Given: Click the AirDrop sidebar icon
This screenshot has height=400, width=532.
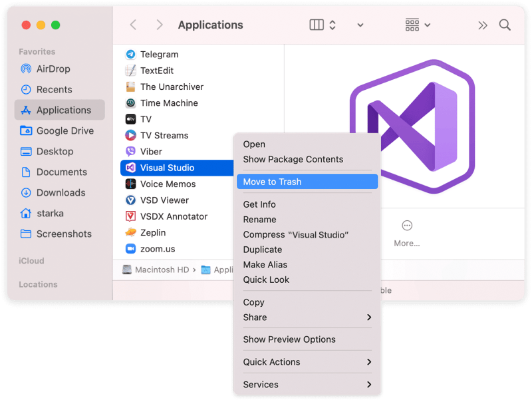Looking at the screenshot, I should pos(25,69).
